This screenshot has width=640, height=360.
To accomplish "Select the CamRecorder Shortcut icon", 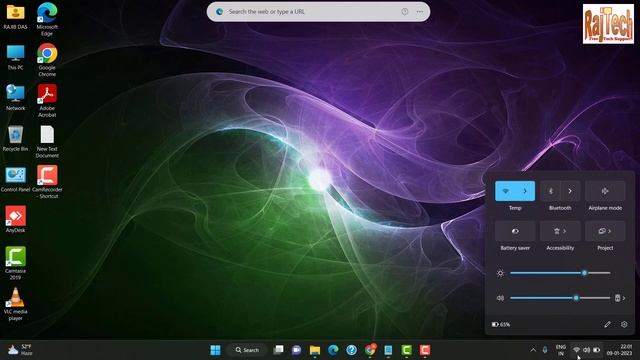I will [x=47, y=182].
